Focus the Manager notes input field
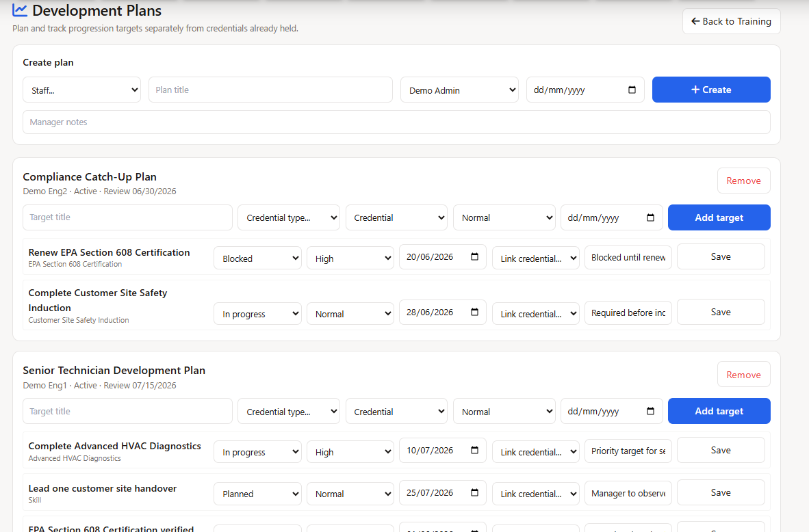Viewport: 809px width, 532px height. click(x=397, y=122)
